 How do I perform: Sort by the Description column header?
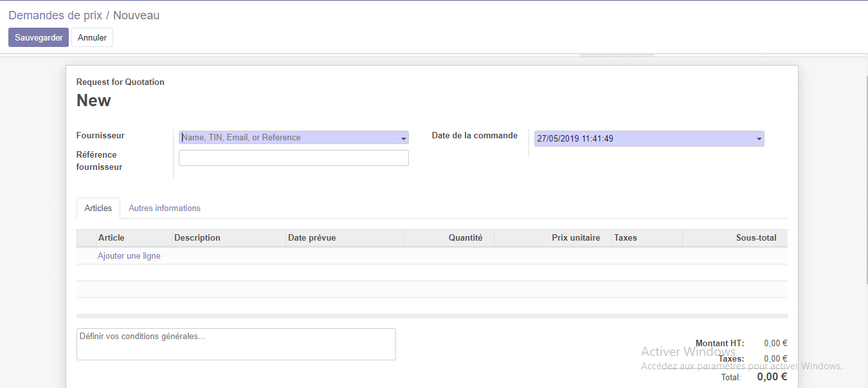click(x=197, y=237)
